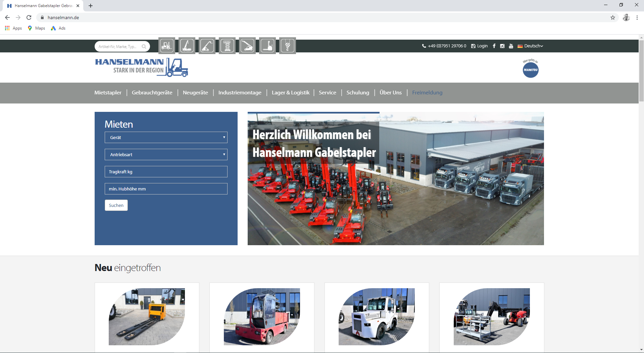Open the mobile crane category icon
Image resolution: width=644 pixels, height=353 pixels.
click(x=187, y=46)
